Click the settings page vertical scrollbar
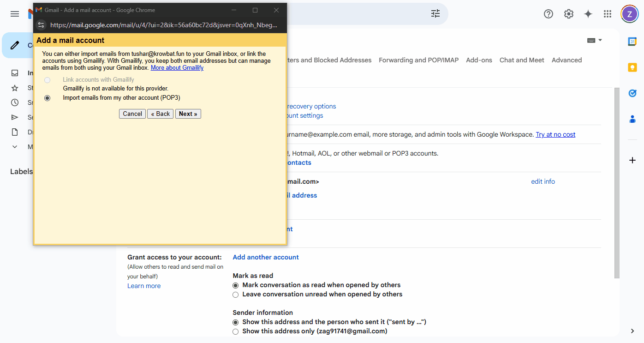This screenshot has width=644, height=343. point(617,183)
